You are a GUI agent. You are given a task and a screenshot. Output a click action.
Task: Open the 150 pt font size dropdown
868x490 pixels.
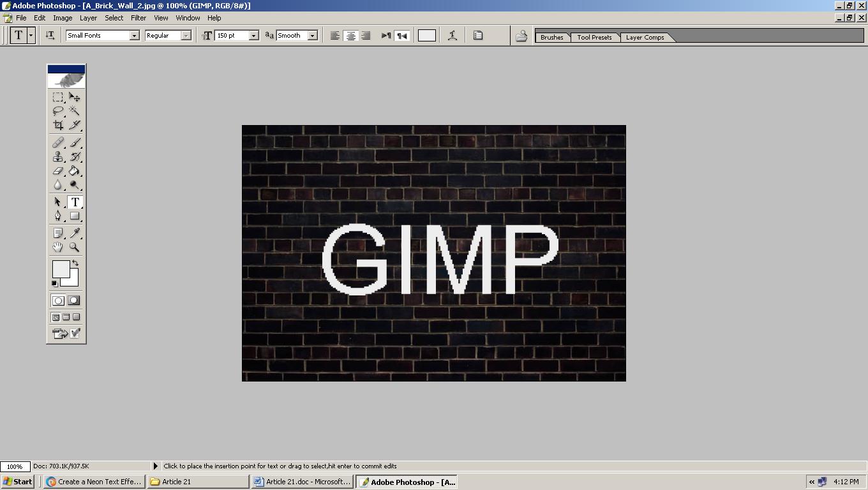[x=253, y=36]
